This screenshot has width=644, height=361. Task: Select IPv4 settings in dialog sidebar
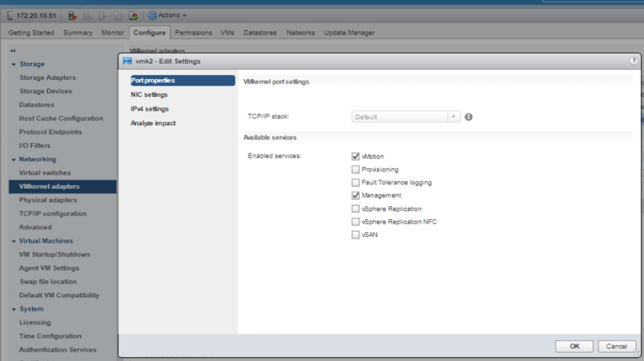pyautogui.click(x=150, y=109)
